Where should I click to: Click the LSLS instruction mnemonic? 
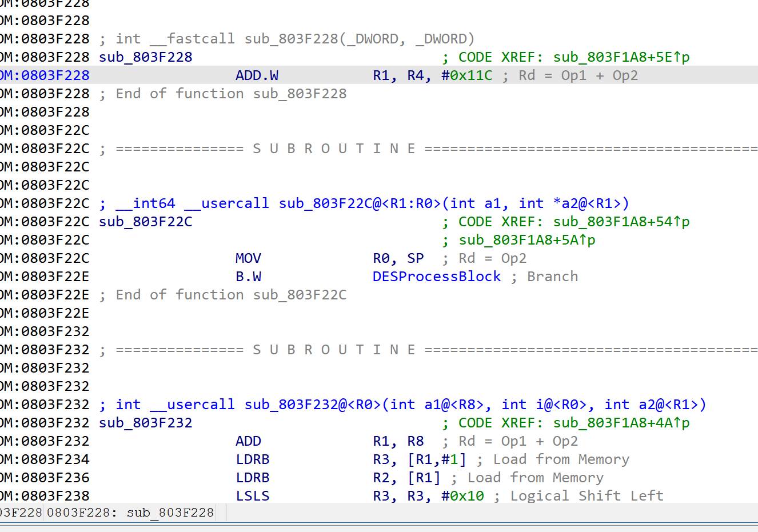(253, 496)
